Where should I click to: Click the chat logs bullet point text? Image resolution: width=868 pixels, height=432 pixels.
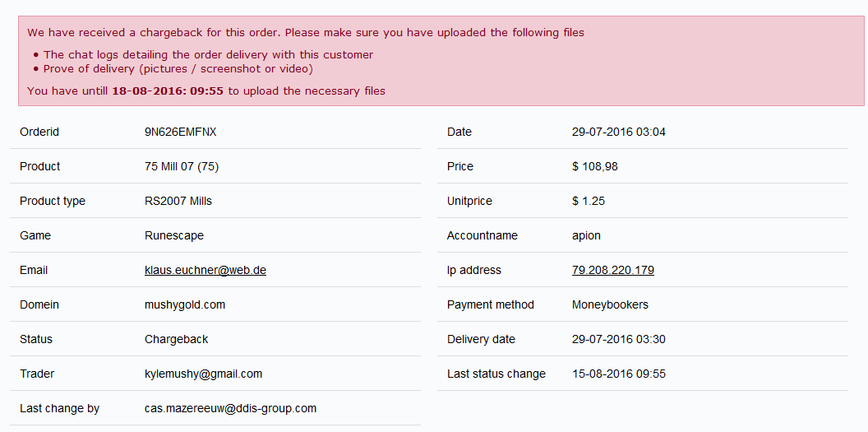click(x=208, y=54)
